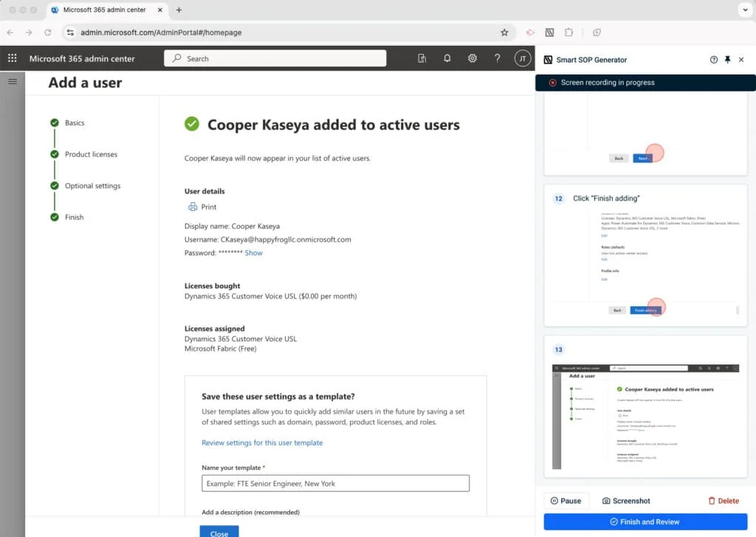Click the document icon in admin header
Image resolution: width=756 pixels, height=537 pixels.
422,58
